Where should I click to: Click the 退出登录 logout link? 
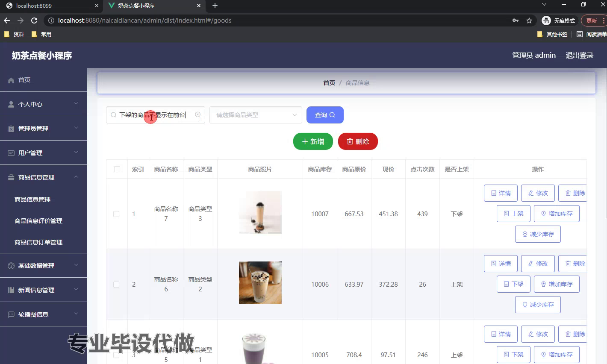point(580,56)
